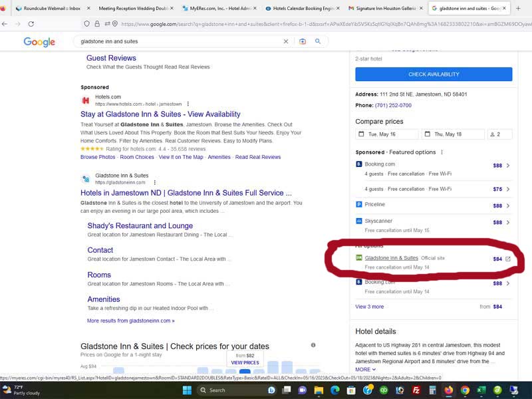Open search by image camera icon
The width and height of the screenshot is (532, 399).
(x=303, y=41)
